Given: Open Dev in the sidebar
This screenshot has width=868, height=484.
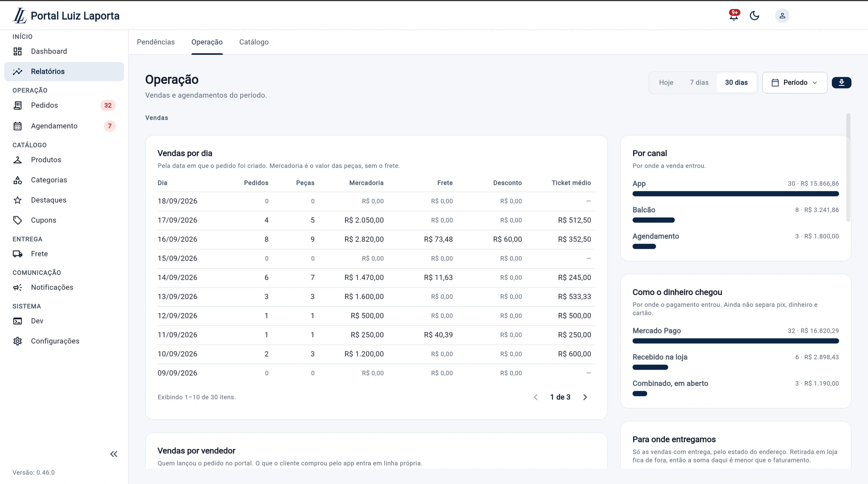Looking at the screenshot, I should pos(64,321).
